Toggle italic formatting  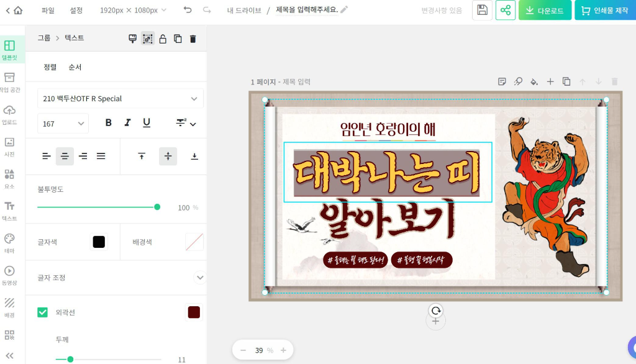point(127,122)
